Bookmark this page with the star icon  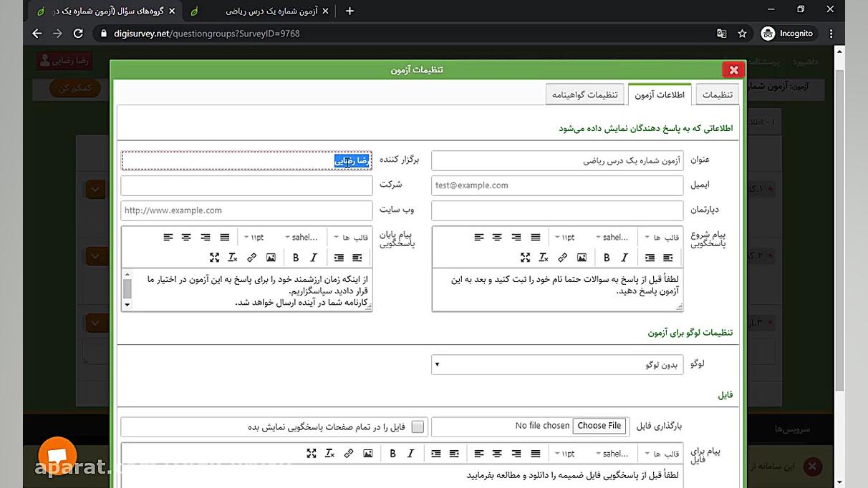(743, 34)
